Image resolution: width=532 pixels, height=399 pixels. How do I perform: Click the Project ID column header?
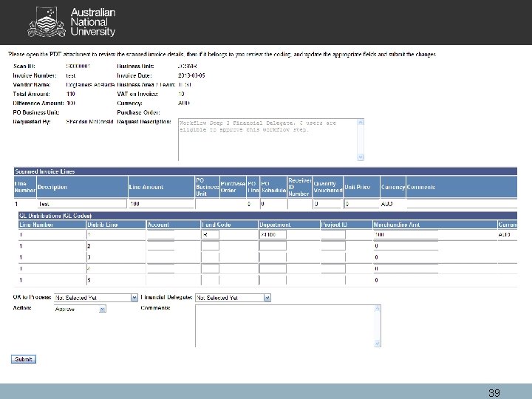pyautogui.click(x=347, y=225)
